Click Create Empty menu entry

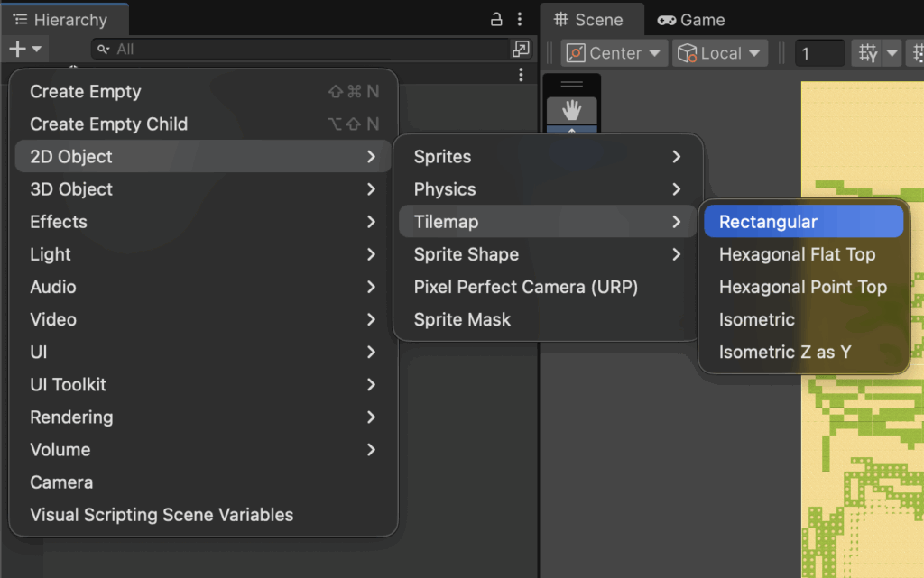86,91
